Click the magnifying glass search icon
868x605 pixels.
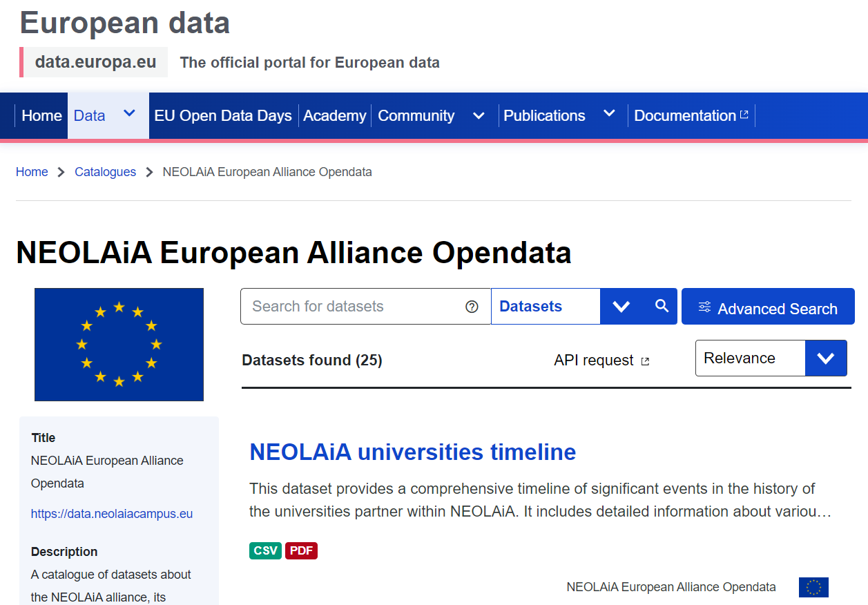pyautogui.click(x=662, y=306)
